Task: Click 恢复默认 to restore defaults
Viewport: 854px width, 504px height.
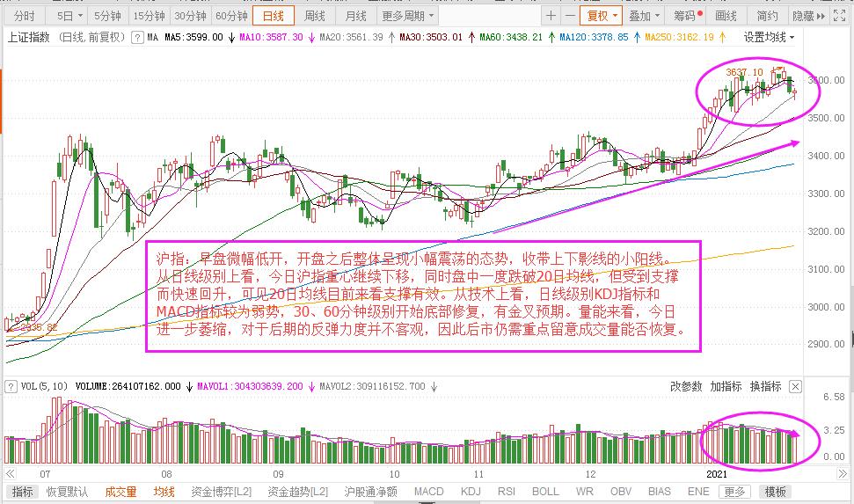Action: tap(67, 492)
